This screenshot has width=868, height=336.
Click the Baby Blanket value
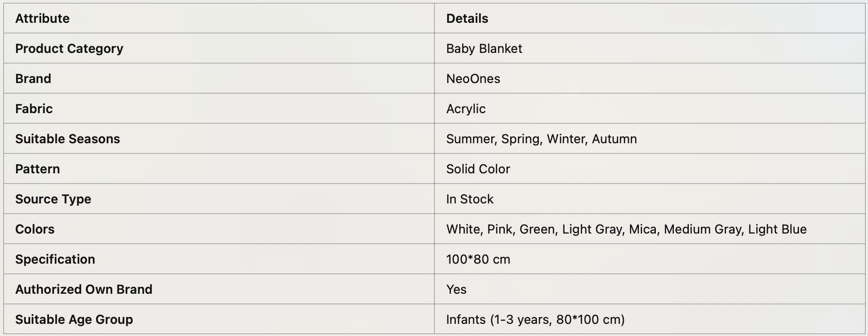pos(484,49)
